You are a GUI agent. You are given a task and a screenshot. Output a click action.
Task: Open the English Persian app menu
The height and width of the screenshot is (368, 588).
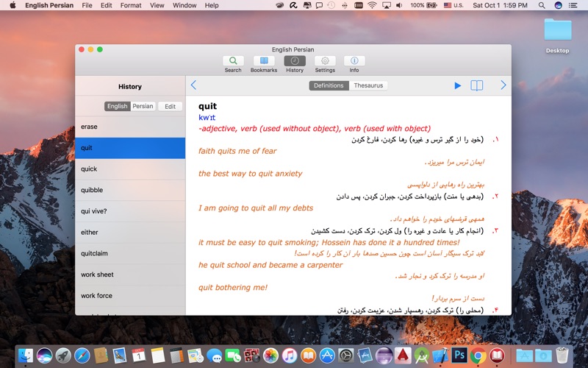(x=49, y=5)
